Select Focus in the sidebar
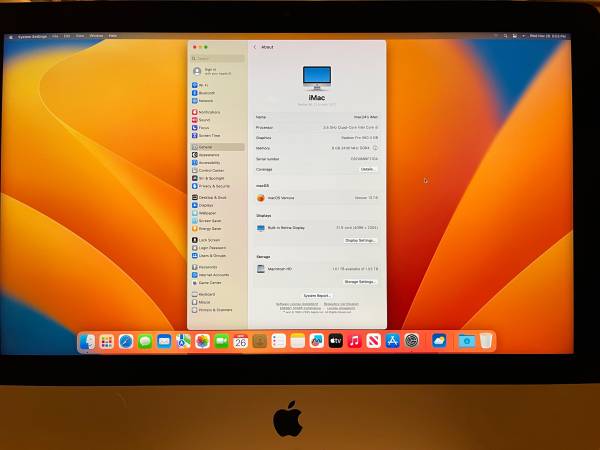This screenshot has width=600, height=450. pyautogui.click(x=204, y=127)
